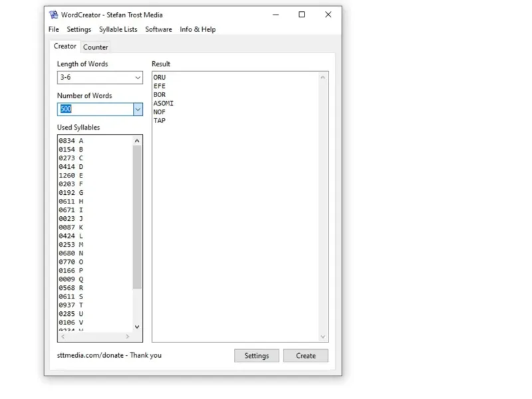Click syllable row 0611 S

[x=71, y=297]
